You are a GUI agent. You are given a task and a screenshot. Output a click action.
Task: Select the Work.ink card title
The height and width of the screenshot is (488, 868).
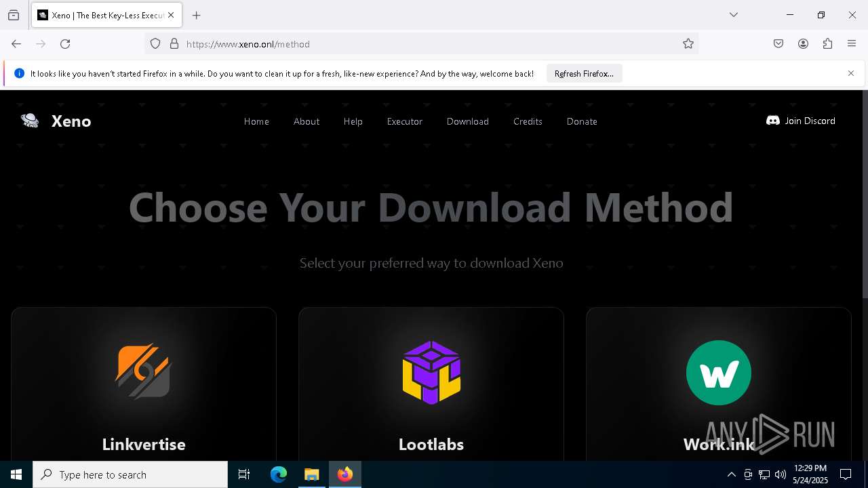pyautogui.click(x=719, y=444)
